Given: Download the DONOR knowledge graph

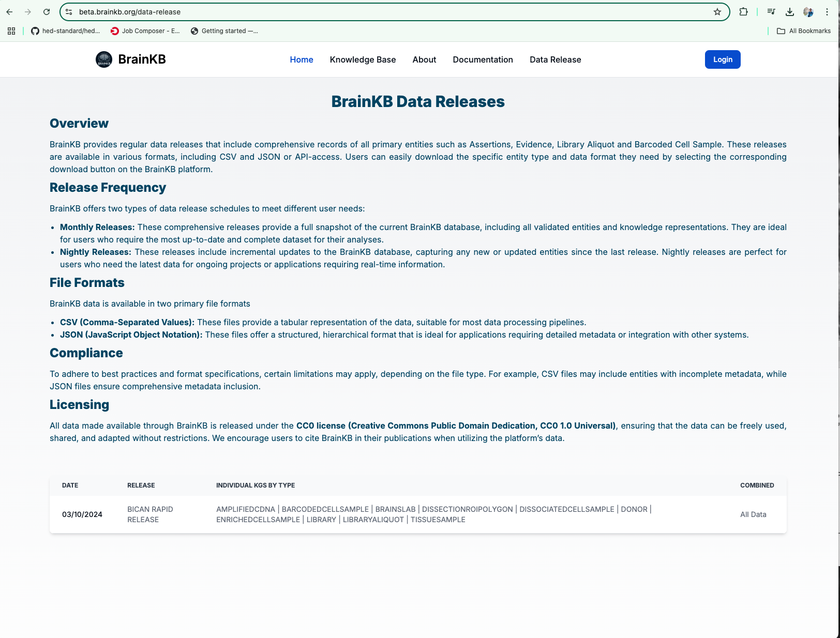Looking at the screenshot, I should click(x=634, y=509).
